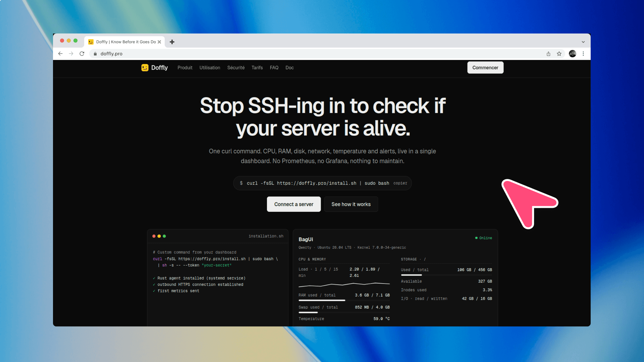Click the curl install command text

[x=318, y=183]
